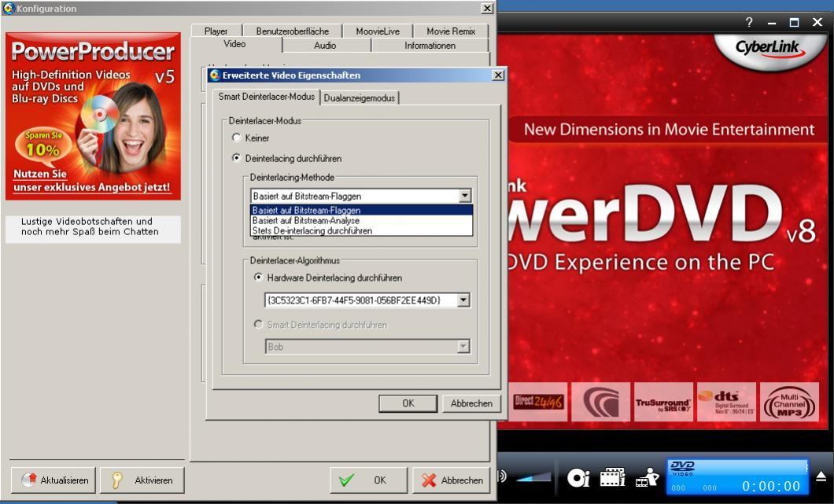834x504 pixels.
Task: Click the 0:00:00 time counter
Action: (771, 486)
